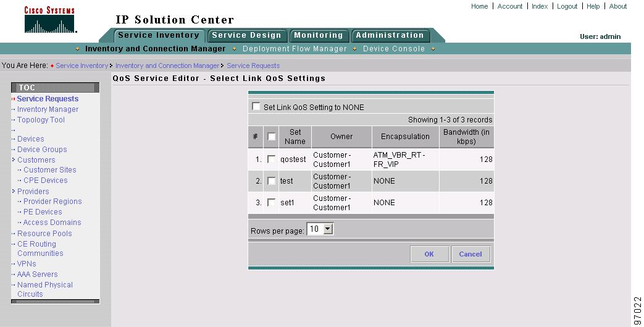Open Resource Pools in TOC
Screen dimensions: 644x327
pos(44,233)
